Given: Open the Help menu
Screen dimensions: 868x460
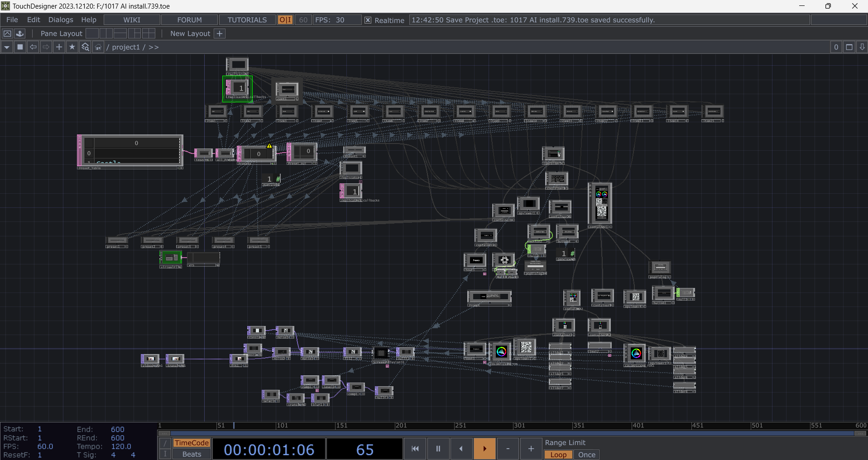Looking at the screenshot, I should point(89,20).
